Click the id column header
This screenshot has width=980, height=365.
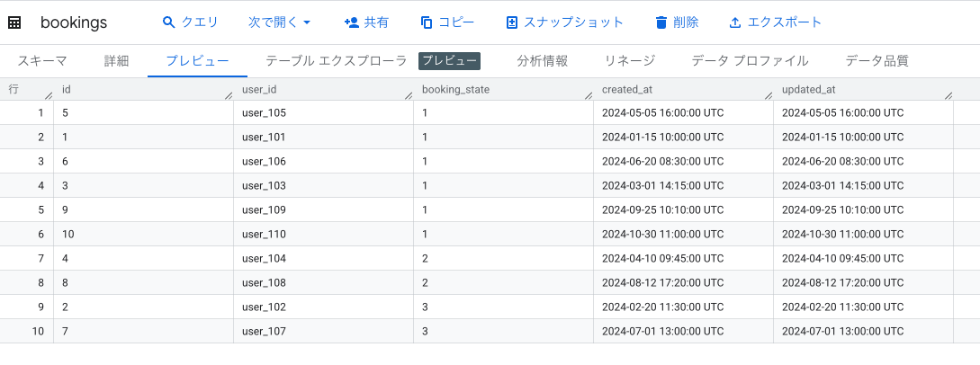(144, 89)
